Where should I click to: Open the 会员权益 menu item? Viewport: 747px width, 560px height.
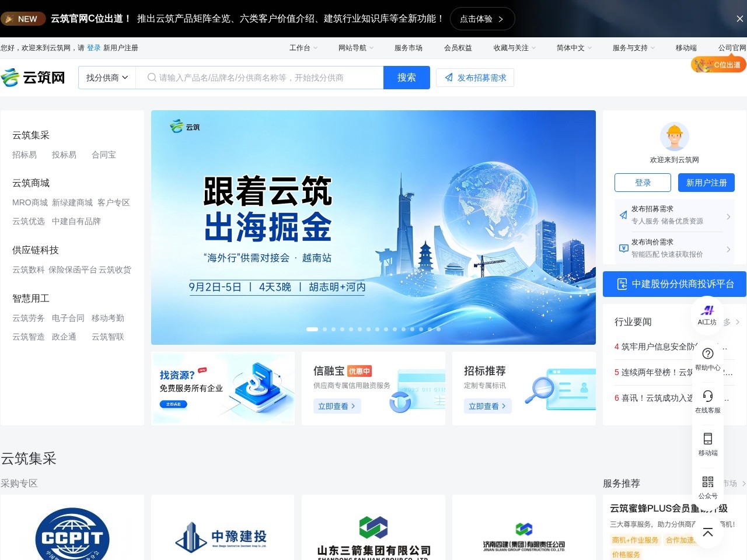tap(458, 48)
